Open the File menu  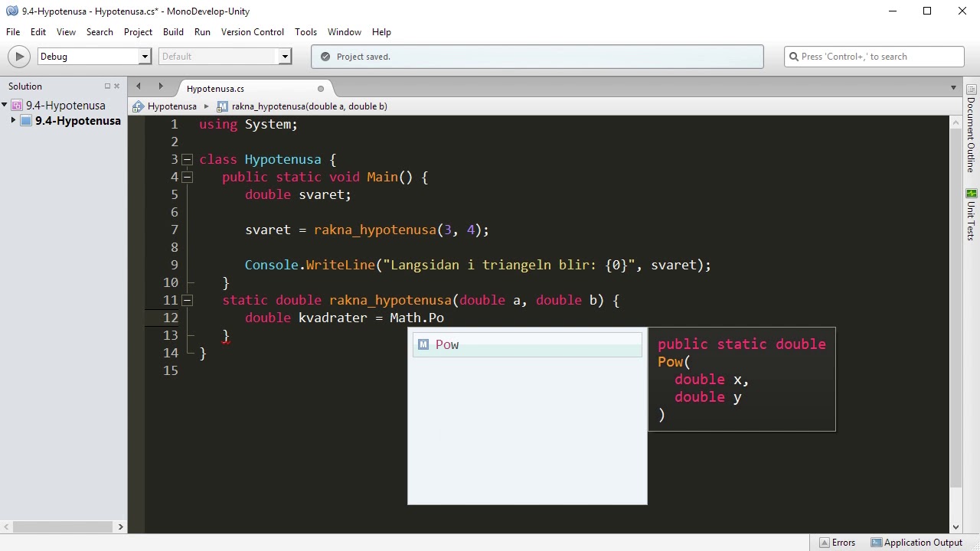point(13,32)
